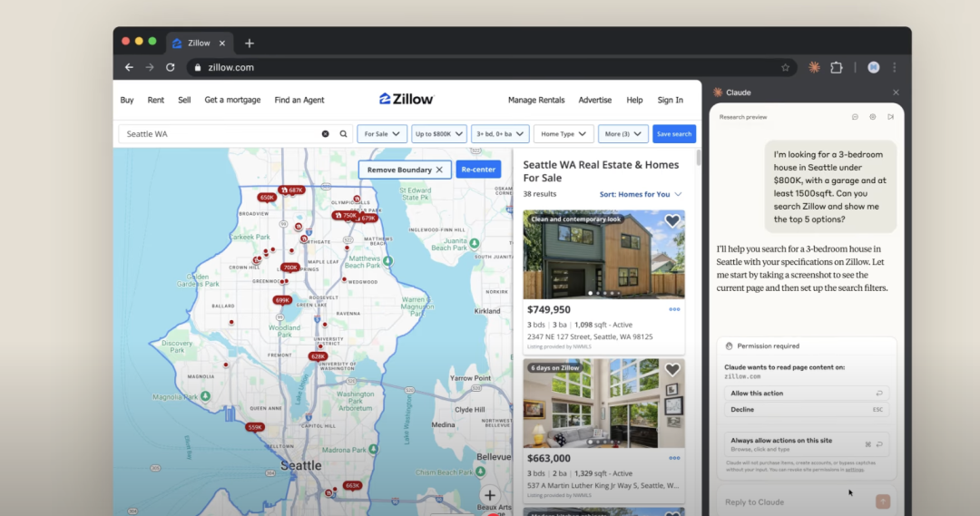Click the Zillow logo
Screen dimensions: 980x516
407,100
